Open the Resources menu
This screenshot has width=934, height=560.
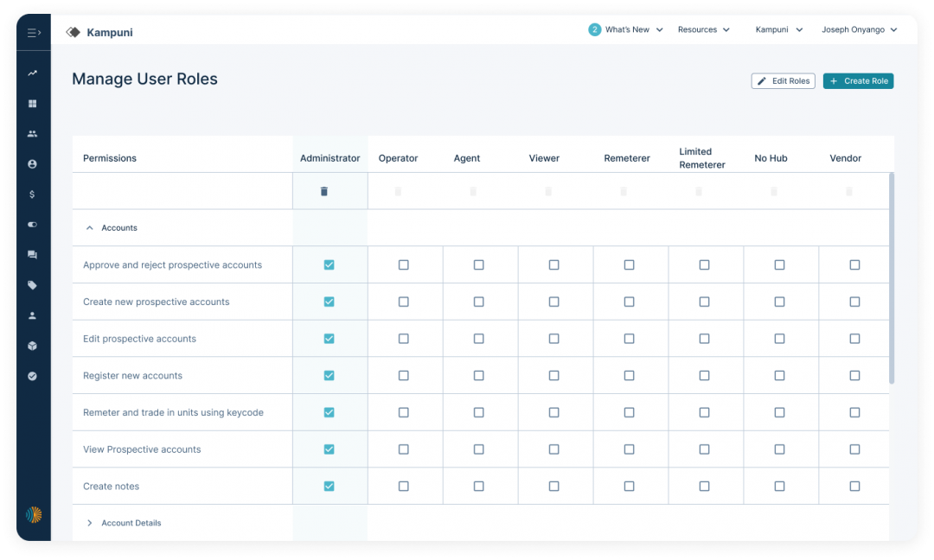[x=703, y=29]
